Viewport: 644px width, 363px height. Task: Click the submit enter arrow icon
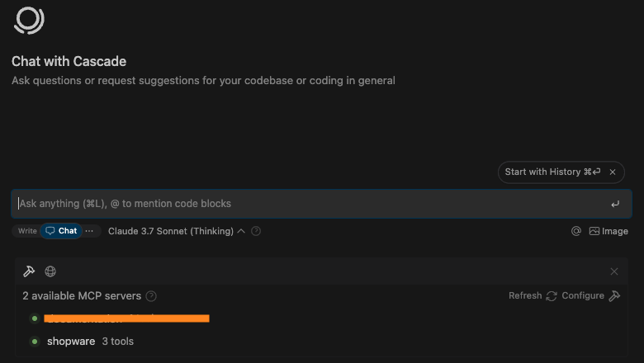click(615, 204)
